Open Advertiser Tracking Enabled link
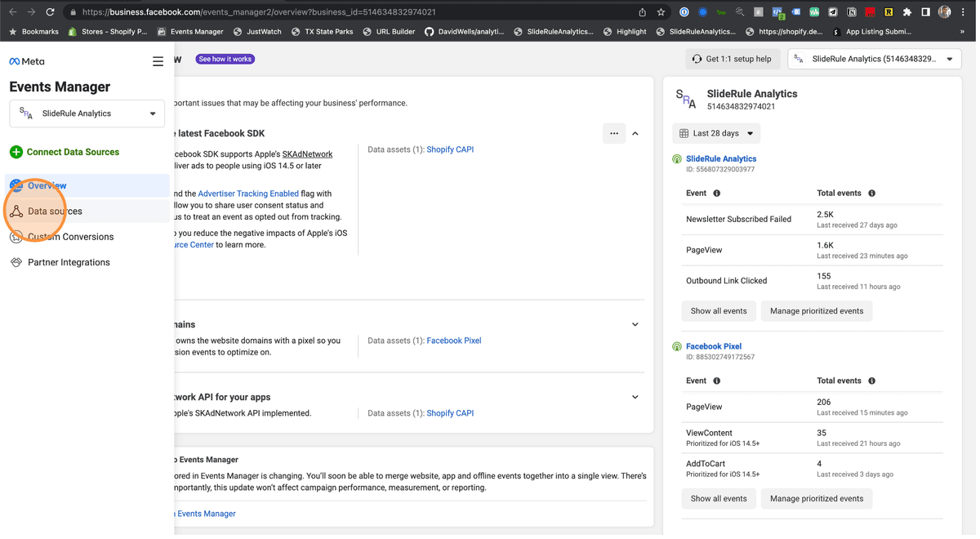Image resolution: width=980 pixels, height=539 pixels. click(248, 194)
